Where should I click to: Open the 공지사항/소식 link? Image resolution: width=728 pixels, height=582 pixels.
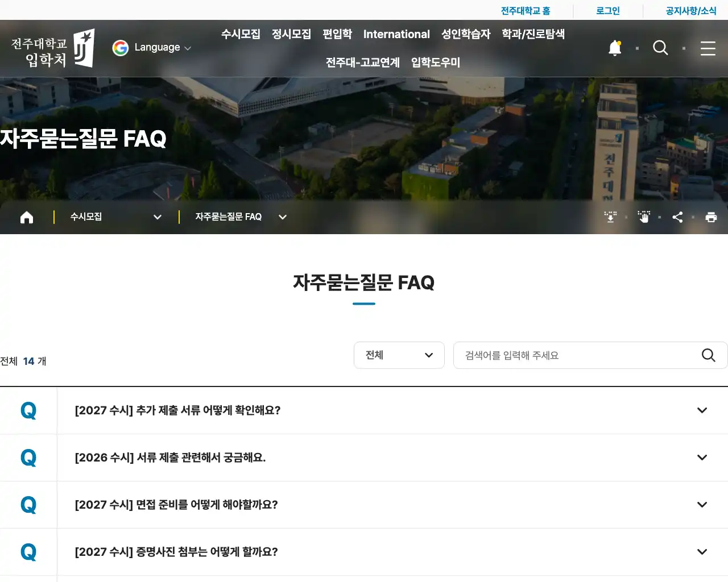691,11
